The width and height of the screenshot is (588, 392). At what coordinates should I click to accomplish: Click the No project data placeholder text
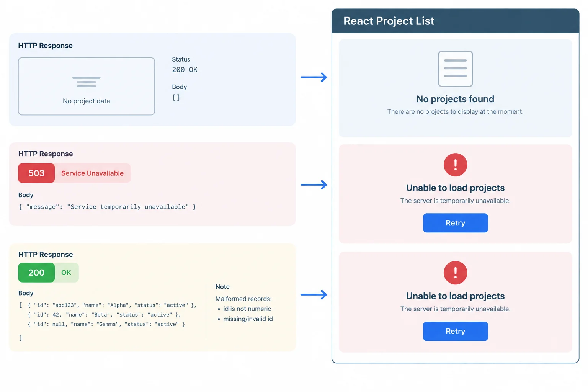point(87,101)
